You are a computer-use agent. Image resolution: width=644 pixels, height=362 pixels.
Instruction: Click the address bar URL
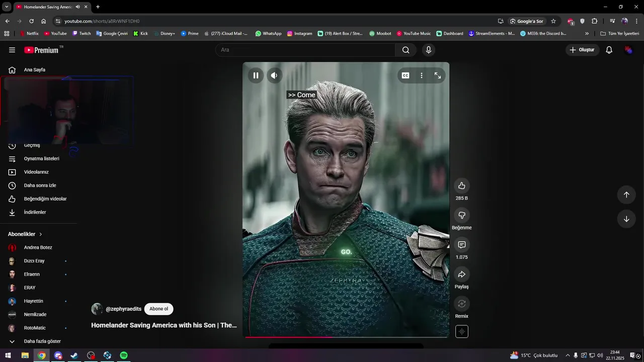102,21
